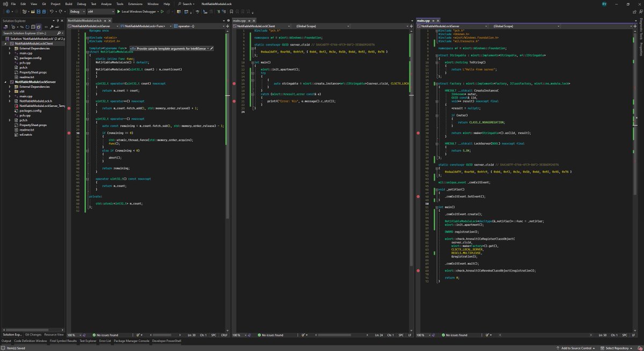Click the Ln: 24 status indicator
This screenshot has height=351, width=644.
(x=379, y=335)
